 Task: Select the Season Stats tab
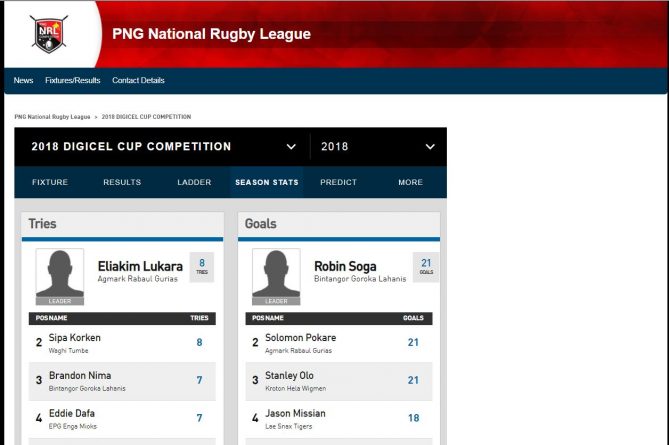(266, 183)
